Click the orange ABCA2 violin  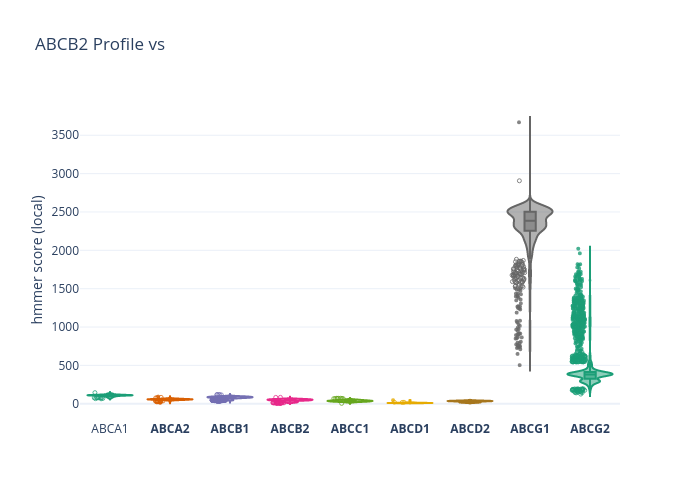(x=170, y=399)
